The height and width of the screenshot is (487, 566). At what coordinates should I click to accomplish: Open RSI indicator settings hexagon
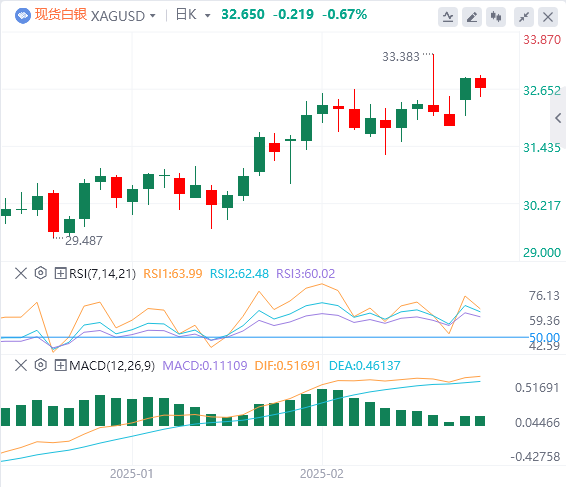click(x=41, y=273)
